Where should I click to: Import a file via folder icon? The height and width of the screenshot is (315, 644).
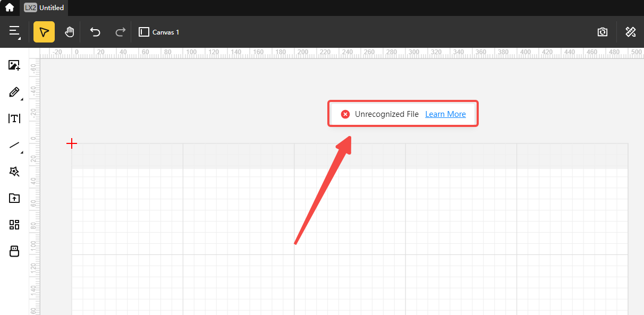(14, 198)
